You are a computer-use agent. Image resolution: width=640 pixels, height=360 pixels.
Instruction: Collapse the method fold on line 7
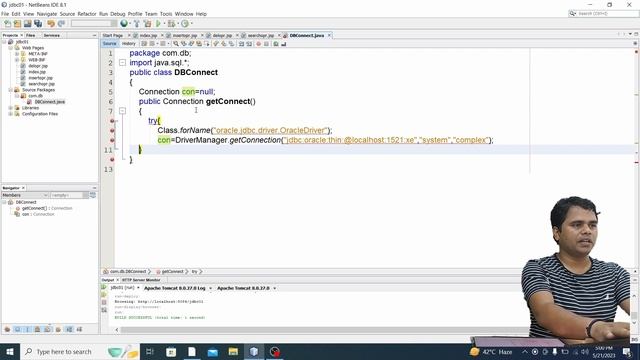(x=122, y=111)
